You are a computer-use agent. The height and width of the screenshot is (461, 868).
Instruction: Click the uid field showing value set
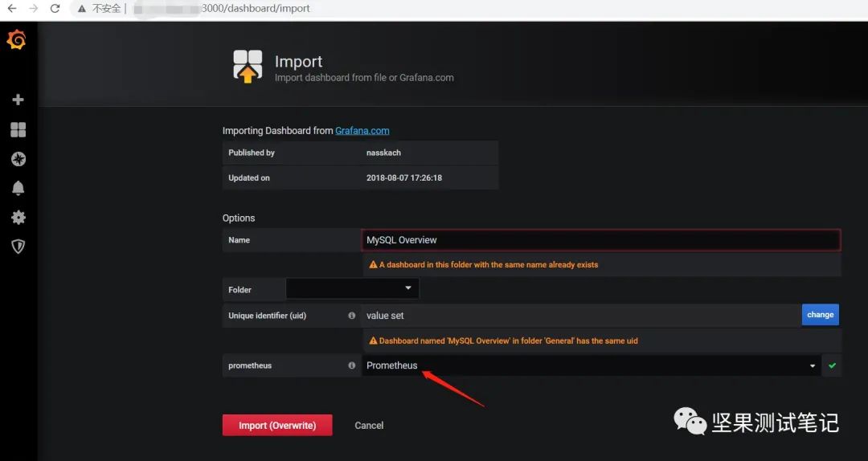tap(581, 316)
